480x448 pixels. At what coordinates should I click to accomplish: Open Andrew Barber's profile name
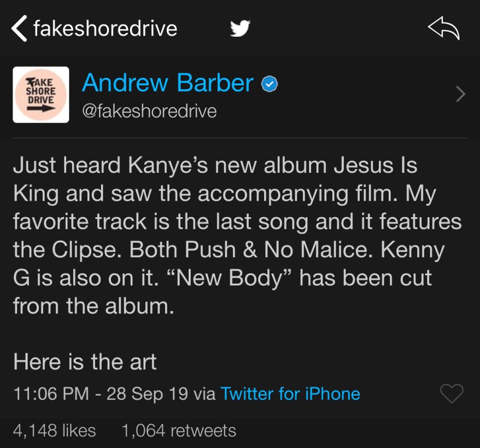[x=167, y=83]
